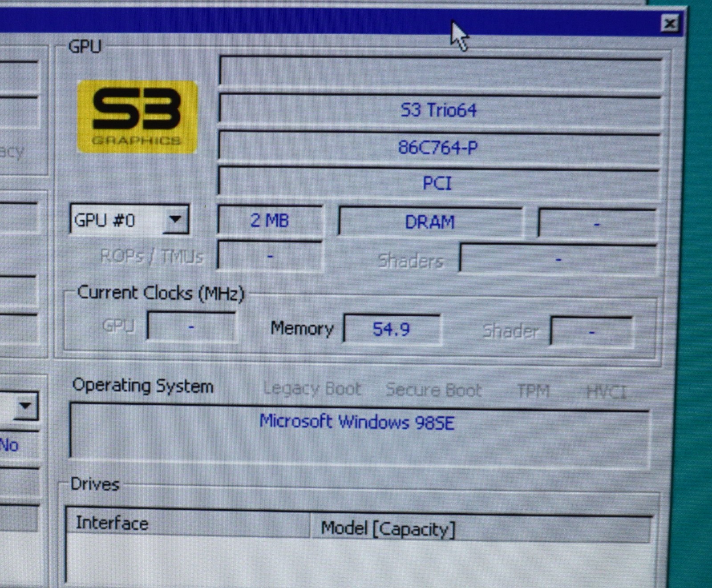Click the 86C764-P chip code field
The height and width of the screenshot is (588, 712).
[x=438, y=147]
